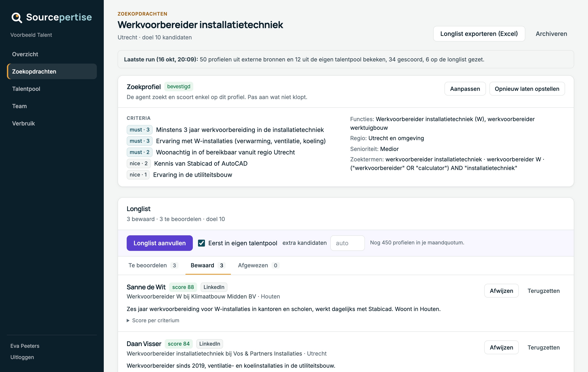Click Terugzetten for Daan Visser
The height and width of the screenshot is (372, 588).
[x=543, y=347]
